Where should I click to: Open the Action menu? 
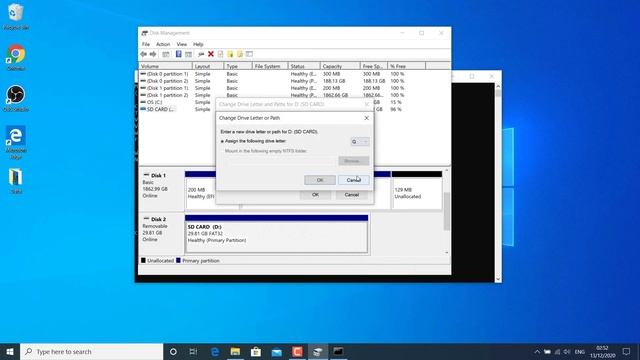point(163,44)
